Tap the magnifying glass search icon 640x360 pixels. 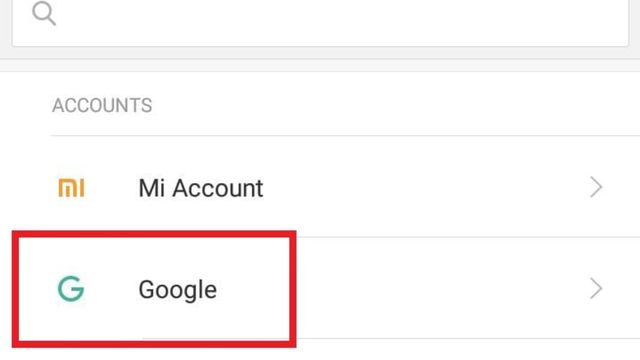(44, 14)
